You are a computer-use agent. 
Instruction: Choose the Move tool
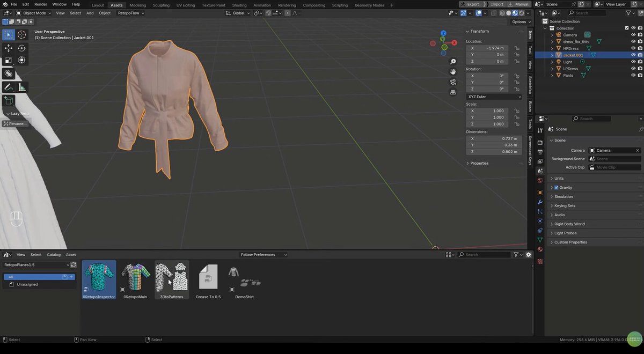(x=9, y=48)
